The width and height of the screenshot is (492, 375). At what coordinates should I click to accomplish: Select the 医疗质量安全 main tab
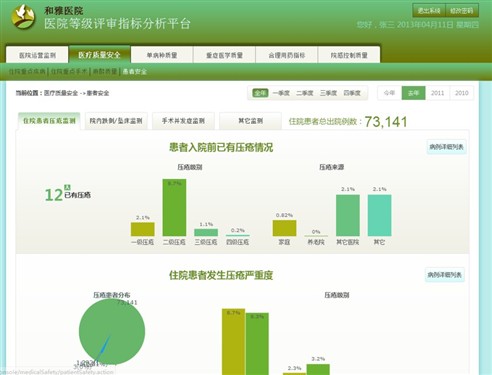tap(99, 55)
